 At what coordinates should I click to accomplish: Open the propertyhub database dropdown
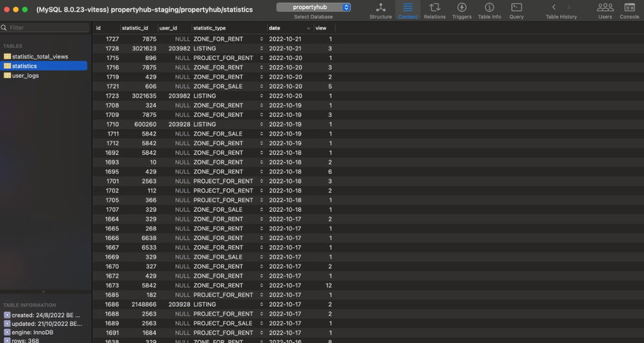[314, 7]
